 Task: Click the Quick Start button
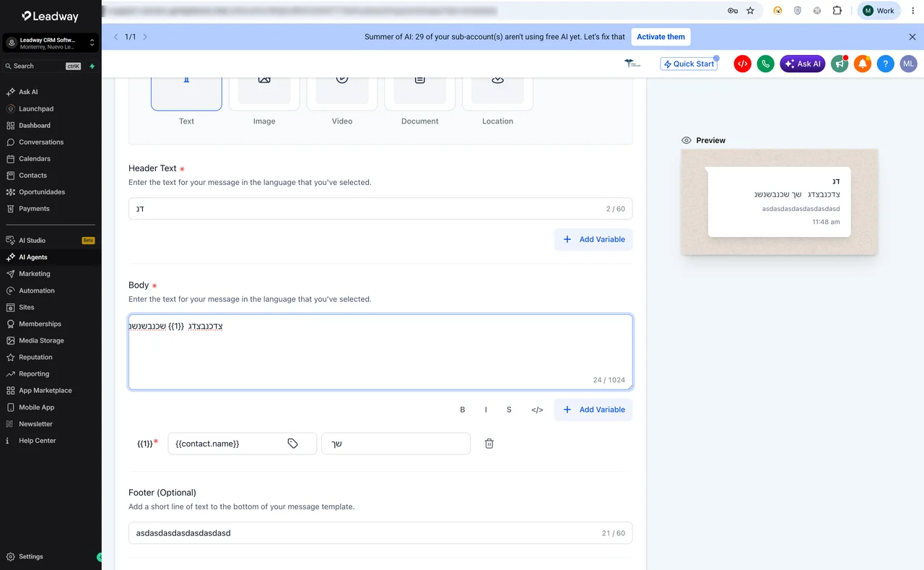(x=689, y=64)
